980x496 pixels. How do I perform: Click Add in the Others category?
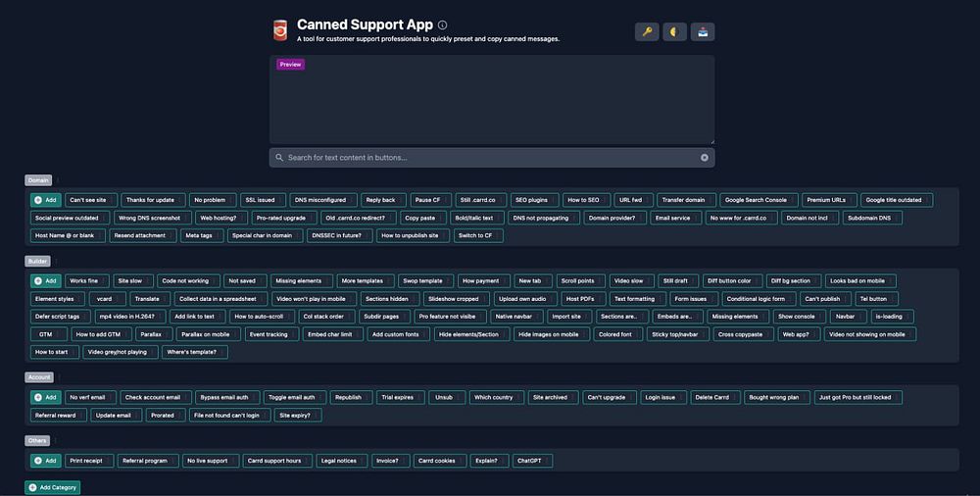46,461
